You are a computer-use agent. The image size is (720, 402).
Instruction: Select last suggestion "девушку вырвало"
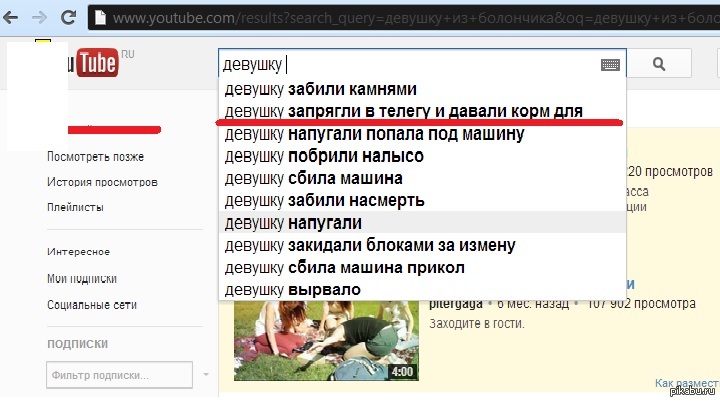293,290
